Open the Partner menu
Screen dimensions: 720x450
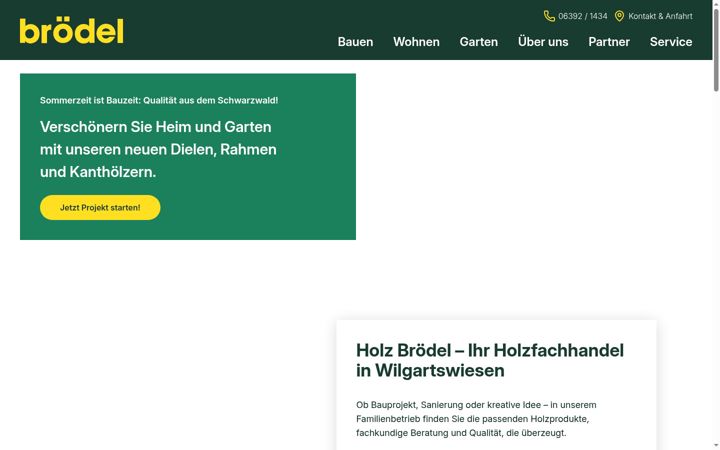click(609, 42)
